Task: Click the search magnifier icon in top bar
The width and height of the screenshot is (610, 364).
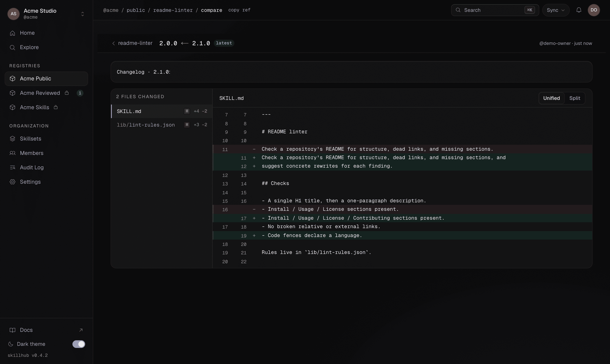Action: [x=458, y=10]
